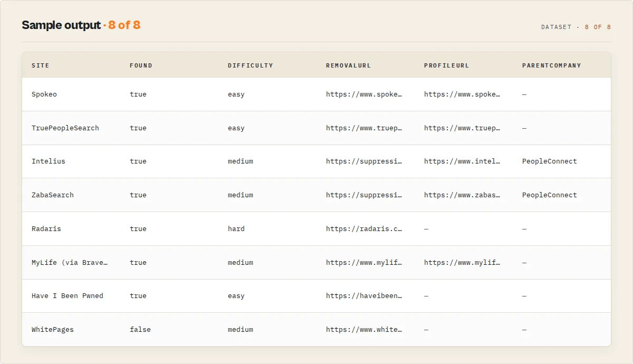
Task: Click the DIFFICULTY column header
Action: pos(251,65)
